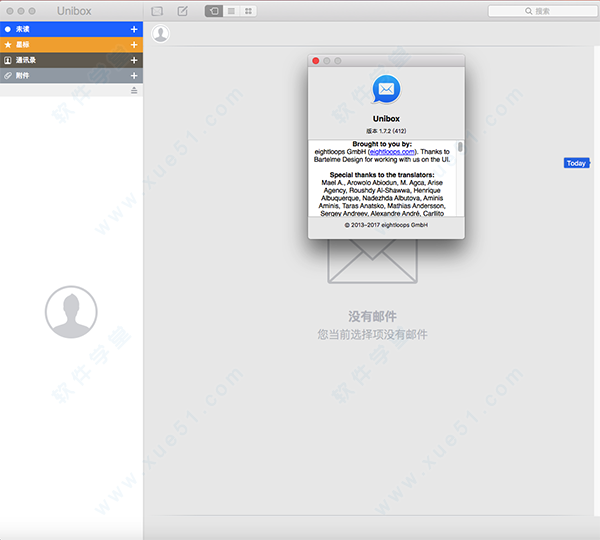Click the "Brought to you by:" heading
This screenshot has width=600, height=540.
(x=382, y=144)
